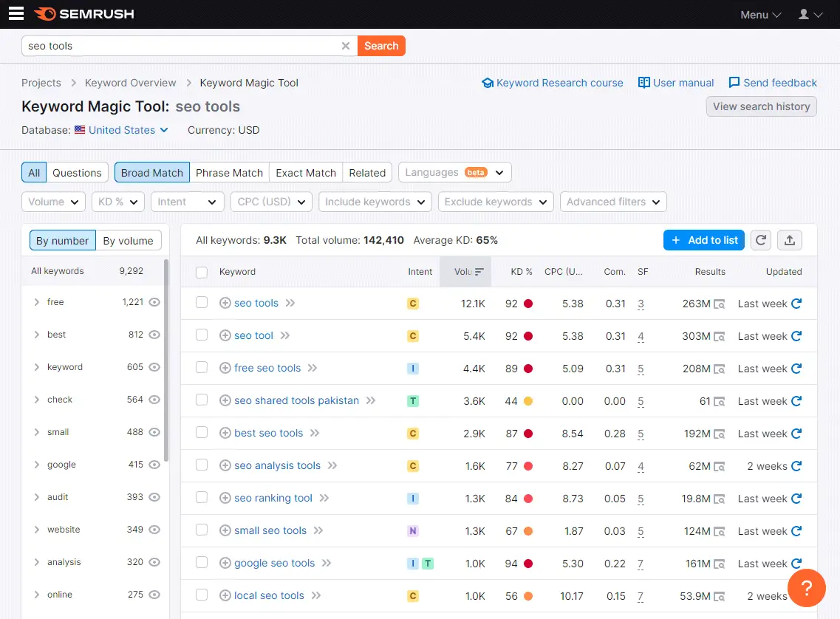Click the export upload icon button
The width and height of the screenshot is (840, 619).
pyautogui.click(x=790, y=240)
